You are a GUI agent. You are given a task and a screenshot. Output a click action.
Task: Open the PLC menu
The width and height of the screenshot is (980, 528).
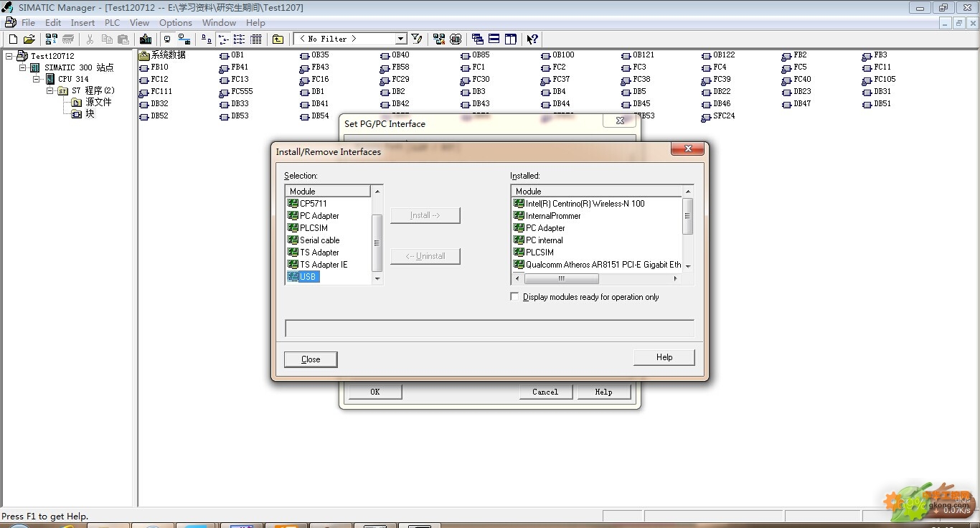(112, 22)
